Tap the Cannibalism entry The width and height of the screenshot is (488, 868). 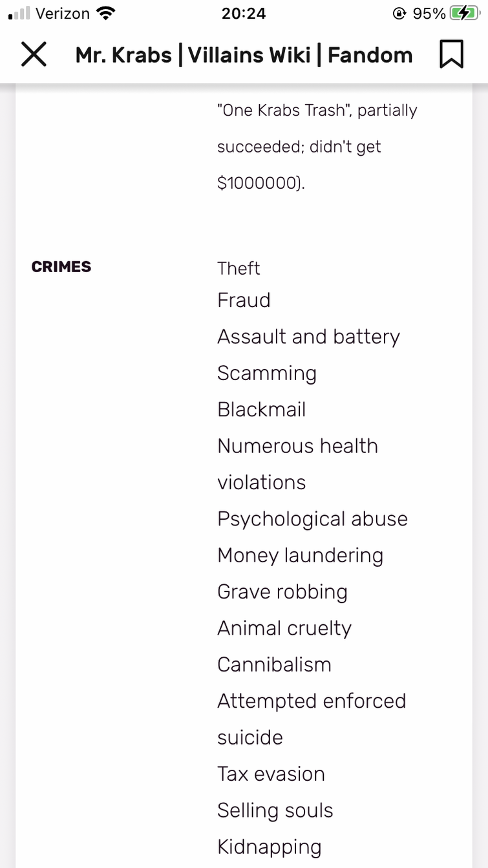click(274, 664)
